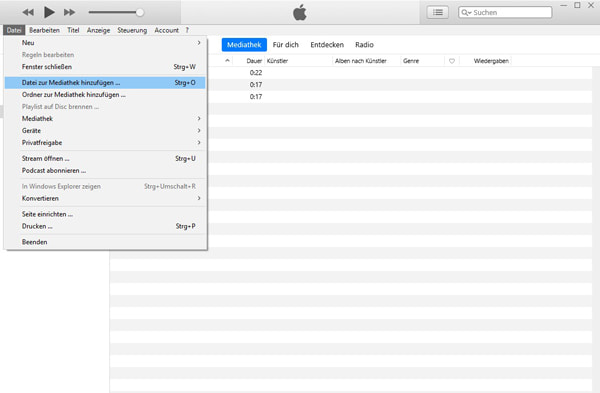
Task: Open the Steuerung menu
Action: pyautogui.click(x=132, y=30)
